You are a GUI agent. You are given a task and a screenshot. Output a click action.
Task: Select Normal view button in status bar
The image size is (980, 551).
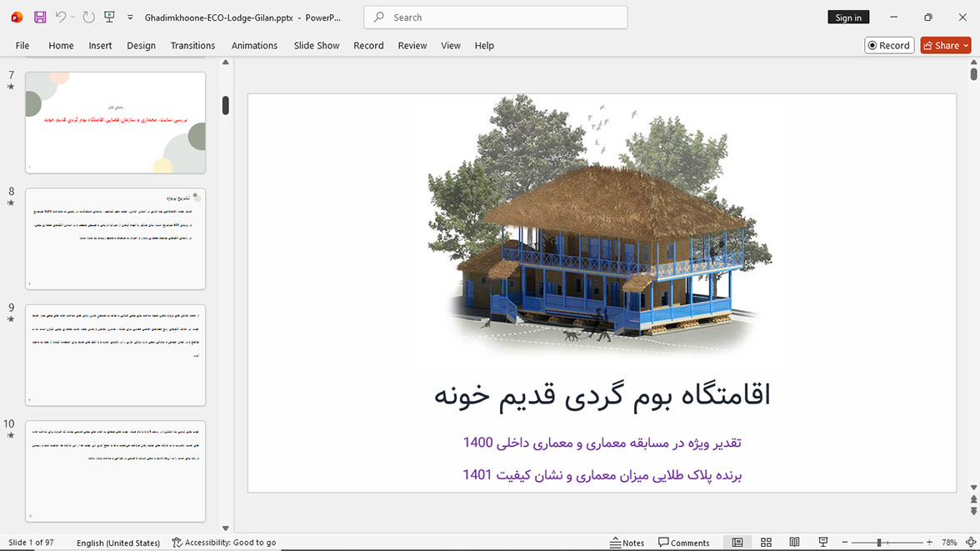737,542
